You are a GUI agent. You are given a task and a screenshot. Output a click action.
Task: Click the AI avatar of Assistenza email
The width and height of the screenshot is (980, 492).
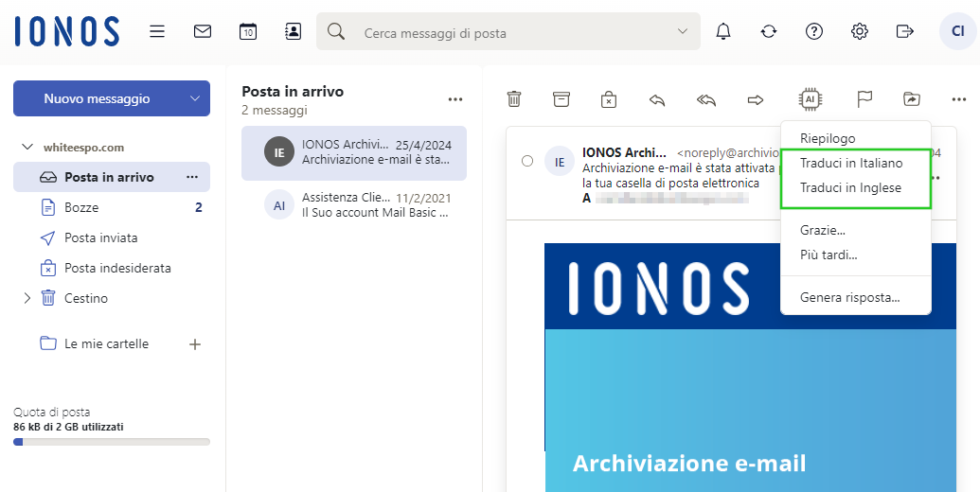click(279, 205)
